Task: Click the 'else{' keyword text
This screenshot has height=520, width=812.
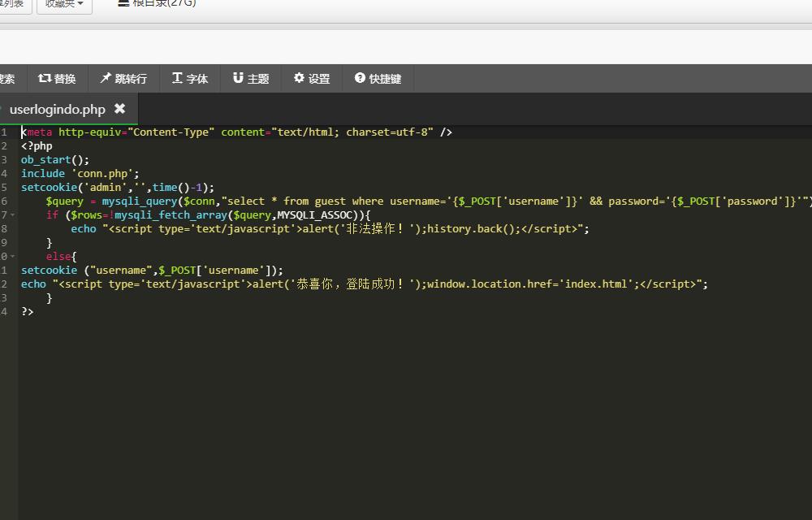Action: click(x=61, y=257)
